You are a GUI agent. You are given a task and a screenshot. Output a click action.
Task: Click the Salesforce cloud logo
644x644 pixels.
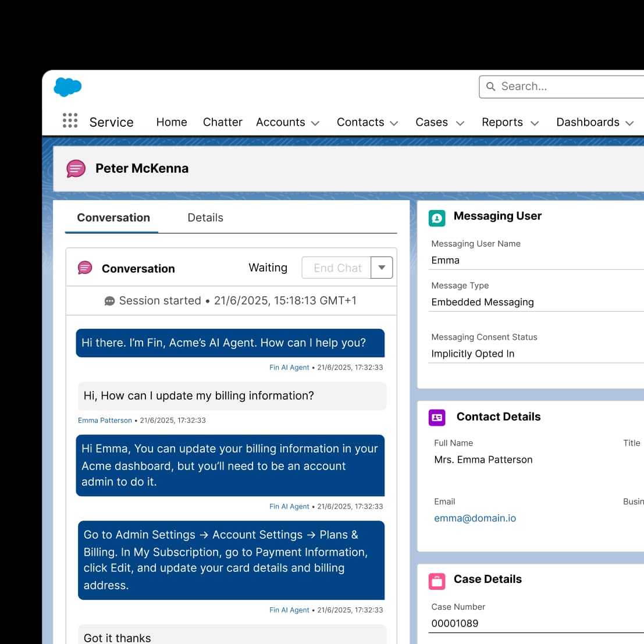pos(67,87)
